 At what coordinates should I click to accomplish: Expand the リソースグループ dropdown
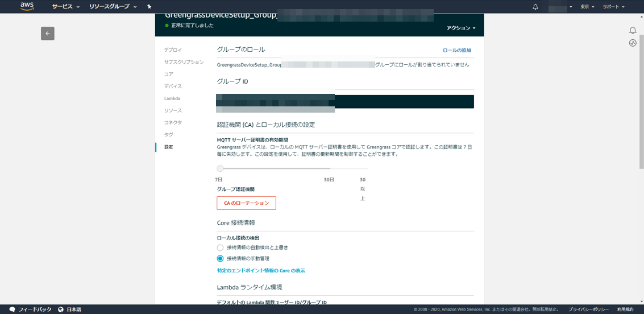pyautogui.click(x=113, y=7)
